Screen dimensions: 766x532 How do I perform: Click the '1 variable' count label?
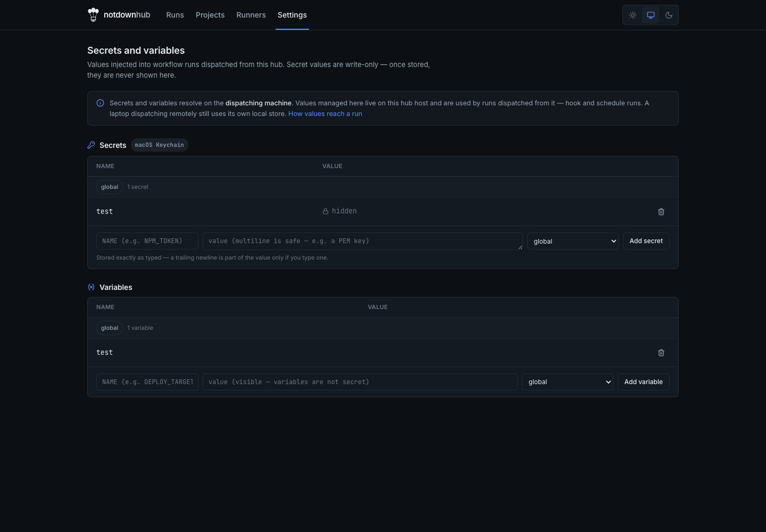tap(140, 328)
